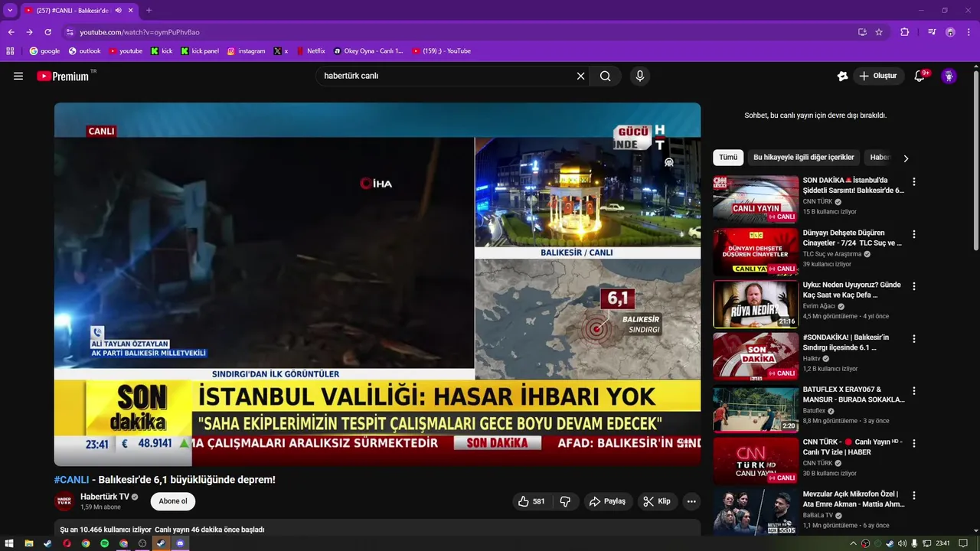Clear the search text with the X icon
980x551 pixels.
580,76
